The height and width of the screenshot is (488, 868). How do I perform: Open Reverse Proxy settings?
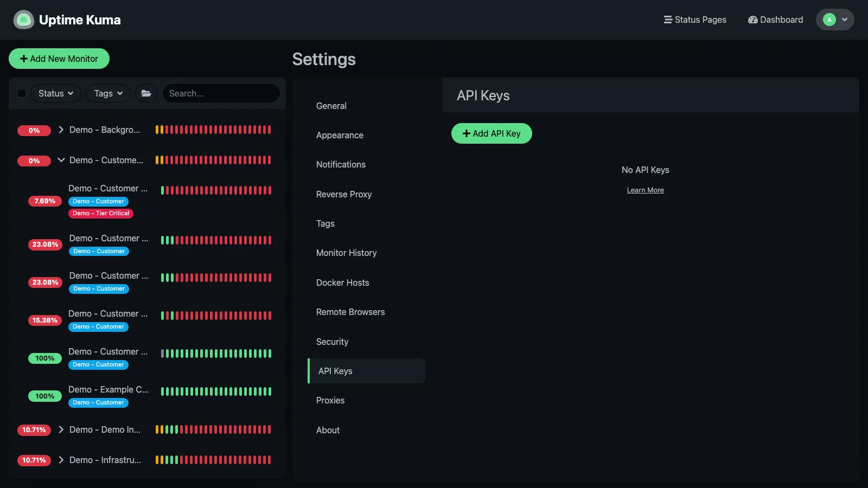[366, 194]
